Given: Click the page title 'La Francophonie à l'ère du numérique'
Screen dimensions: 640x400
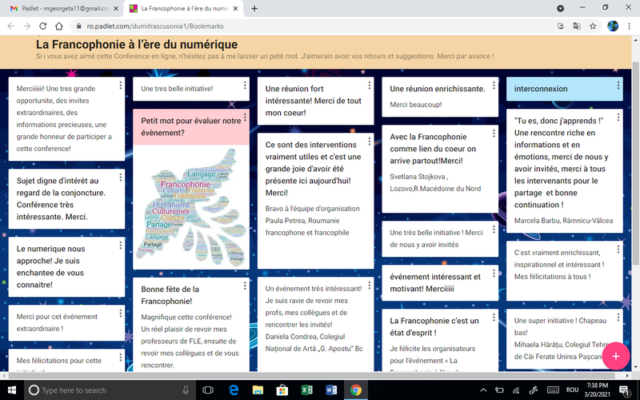Looking at the screenshot, I should click(137, 45).
